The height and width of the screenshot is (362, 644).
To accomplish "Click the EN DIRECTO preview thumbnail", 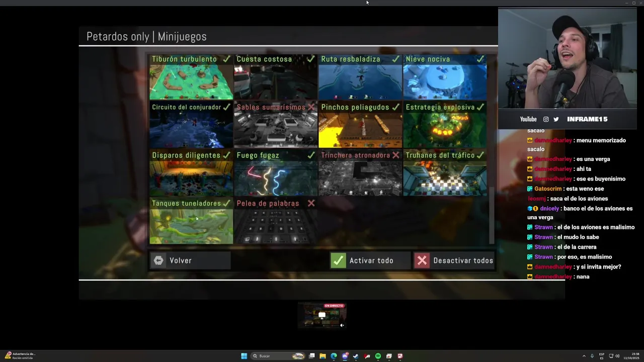I will pyautogui.click(x=322, y=315).
